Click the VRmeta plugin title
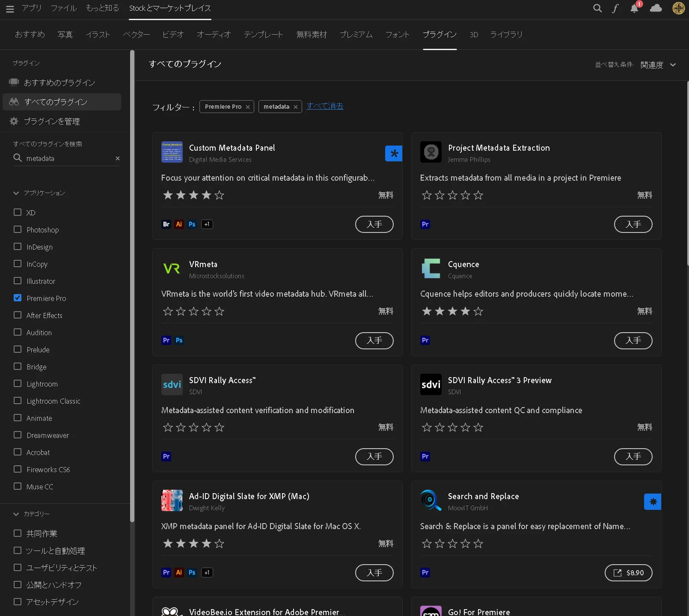Viewport: 689px width, 616px height. 203,265
